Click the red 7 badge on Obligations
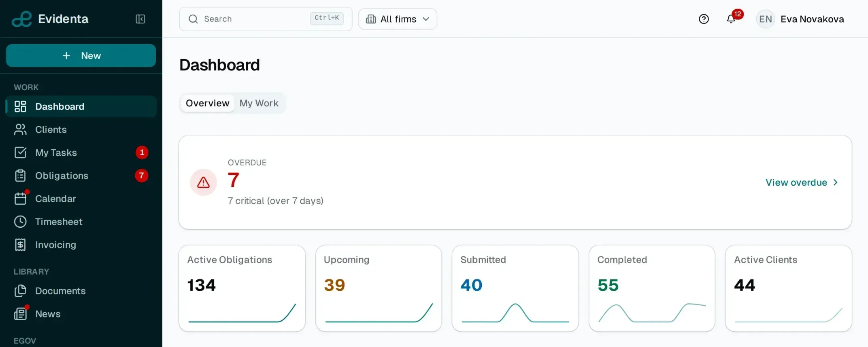868x347 pixels. point(141,176)
